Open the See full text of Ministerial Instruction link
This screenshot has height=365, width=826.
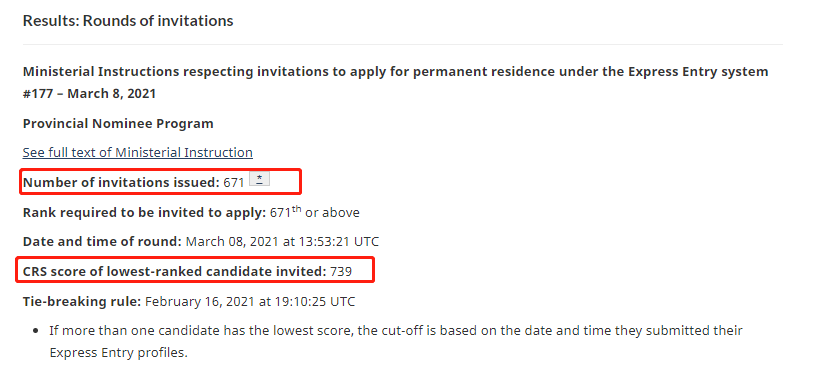coord(137,153)
